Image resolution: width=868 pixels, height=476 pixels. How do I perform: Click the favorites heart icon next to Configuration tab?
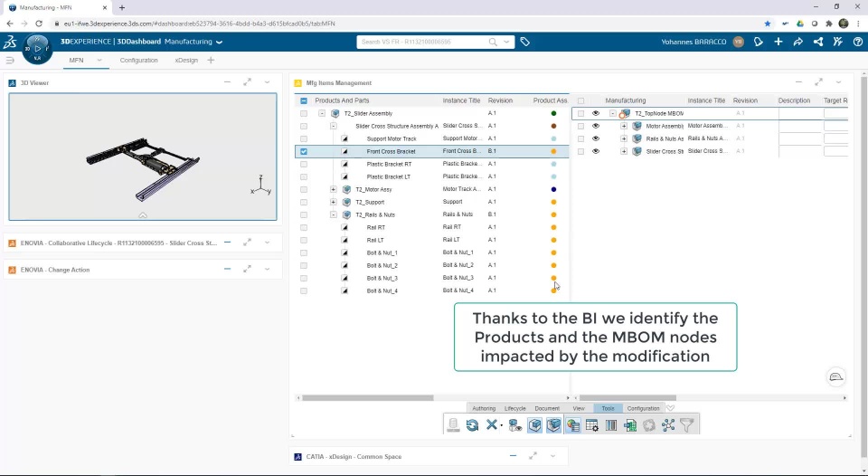point(670,408)
